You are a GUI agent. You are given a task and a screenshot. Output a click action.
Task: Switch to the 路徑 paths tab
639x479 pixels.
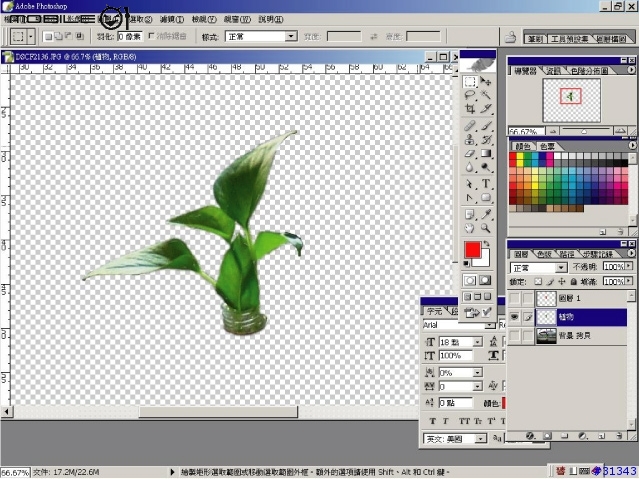pos(566,254)
